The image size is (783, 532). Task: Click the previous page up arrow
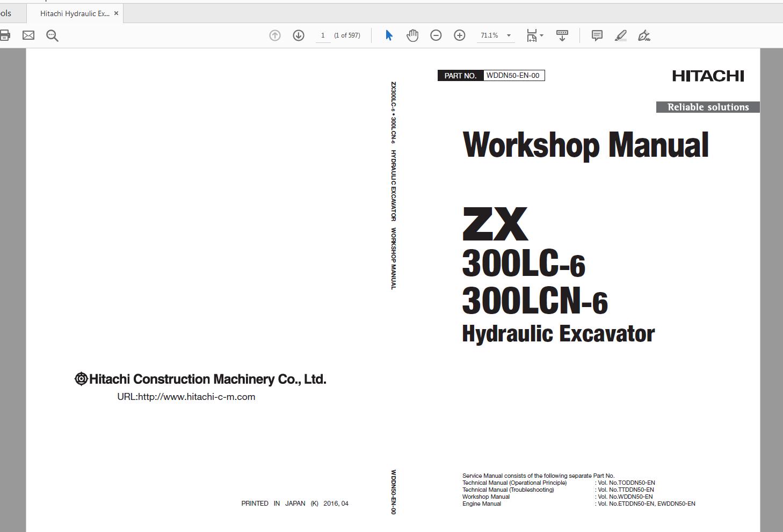274,35
